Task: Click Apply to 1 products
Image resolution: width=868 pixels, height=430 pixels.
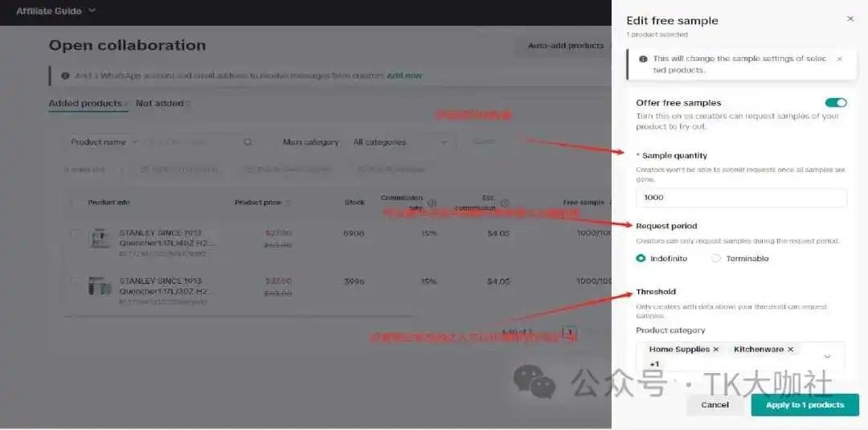Action: tap(805, 405)
